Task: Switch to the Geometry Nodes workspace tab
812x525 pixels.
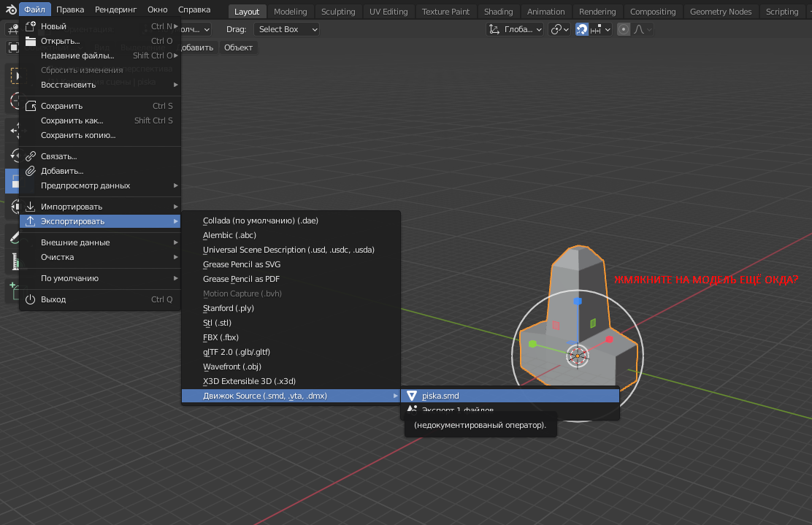Action: coord(720,12)
